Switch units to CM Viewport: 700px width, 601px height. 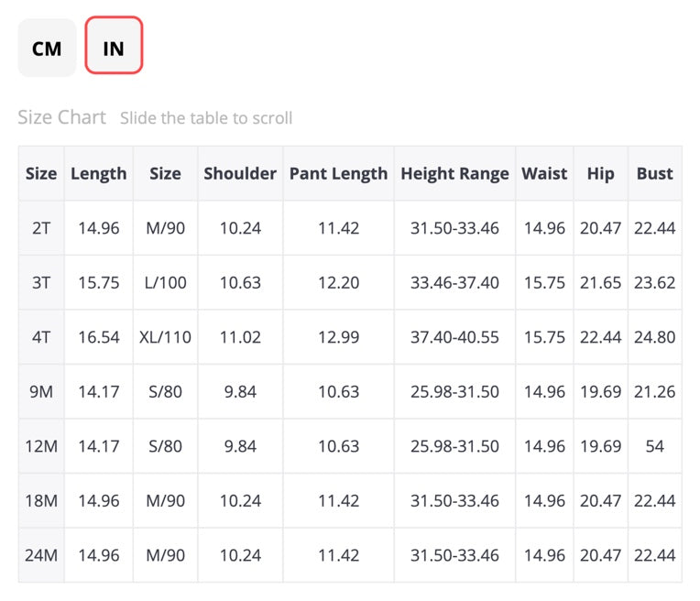[x=47, y=48]
